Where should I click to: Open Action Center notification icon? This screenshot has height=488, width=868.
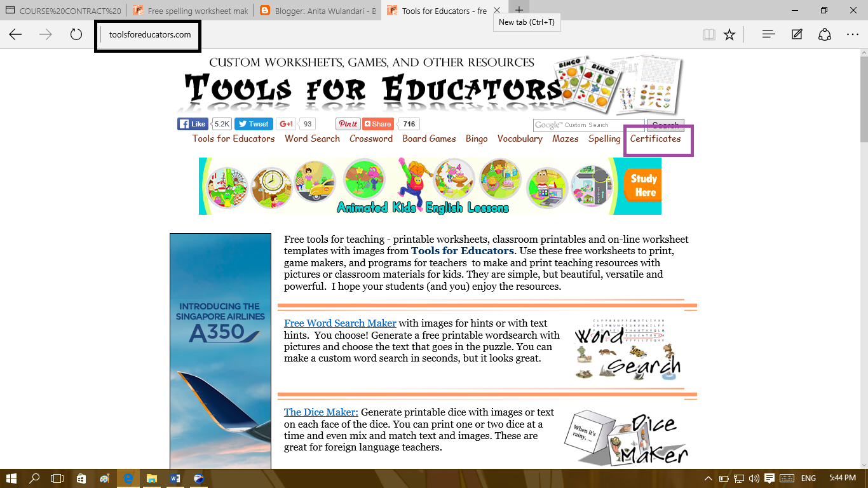770,478
